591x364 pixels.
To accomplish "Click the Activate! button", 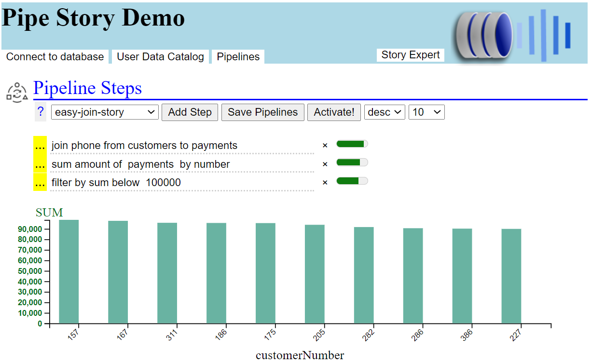I will click(x=334, y=112).
